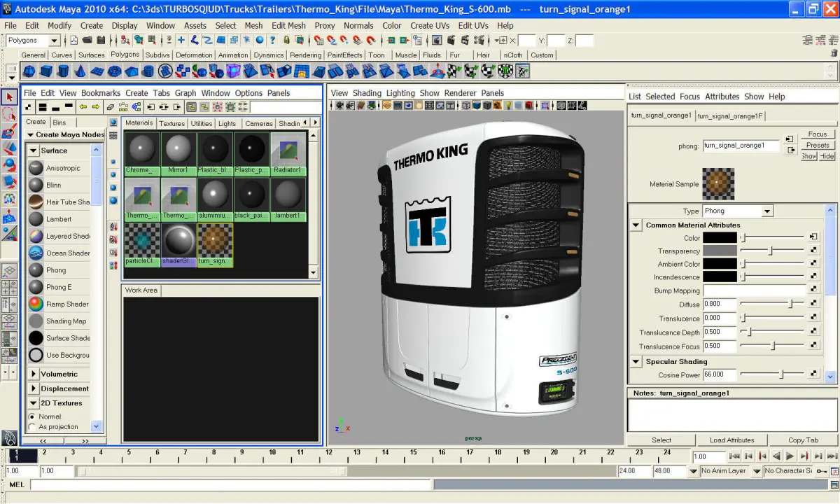Create a polygon cylinder from the shelf
Viewport: 840px width, 504px height.
click(x=63, y=71)
